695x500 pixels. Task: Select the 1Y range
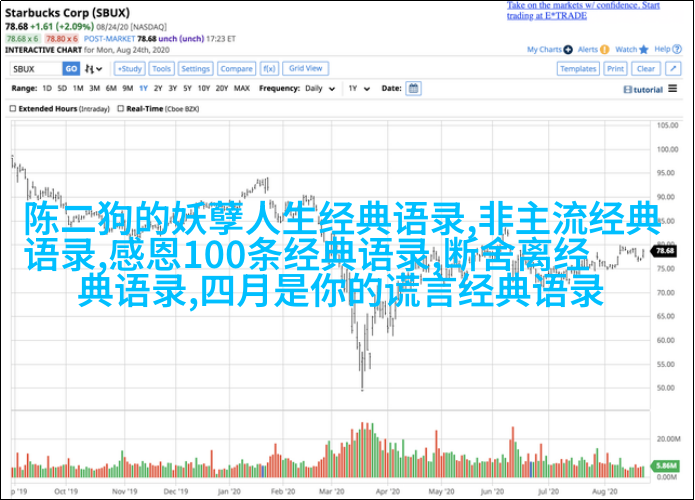[143, 89]
